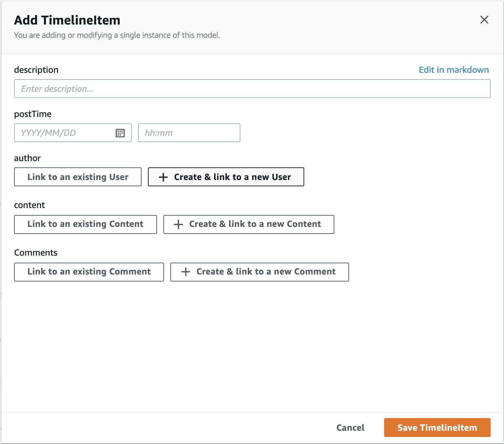
Task: Focus the hh:mm time field
Action: click(x=189, y=133)
